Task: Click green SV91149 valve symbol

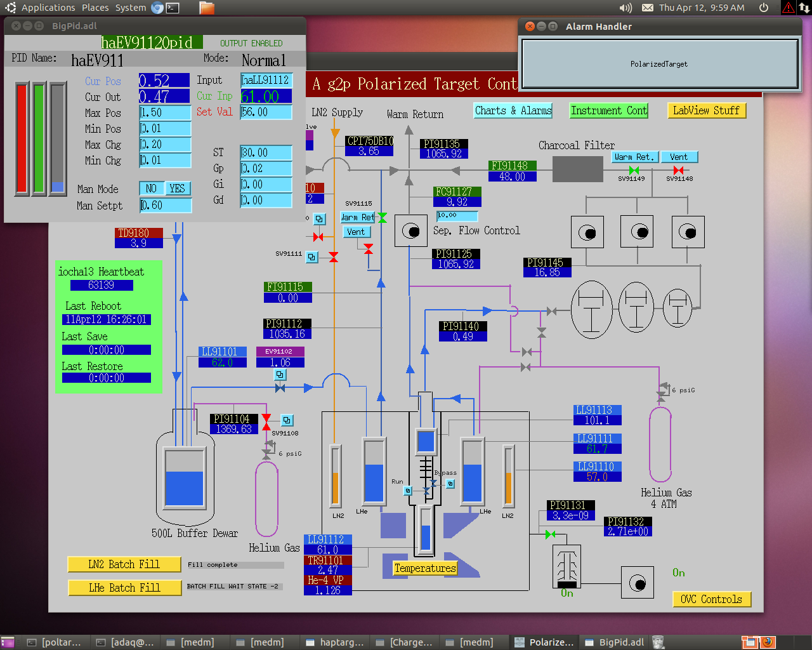Action: pyautogui.click(x=634, y=170)
